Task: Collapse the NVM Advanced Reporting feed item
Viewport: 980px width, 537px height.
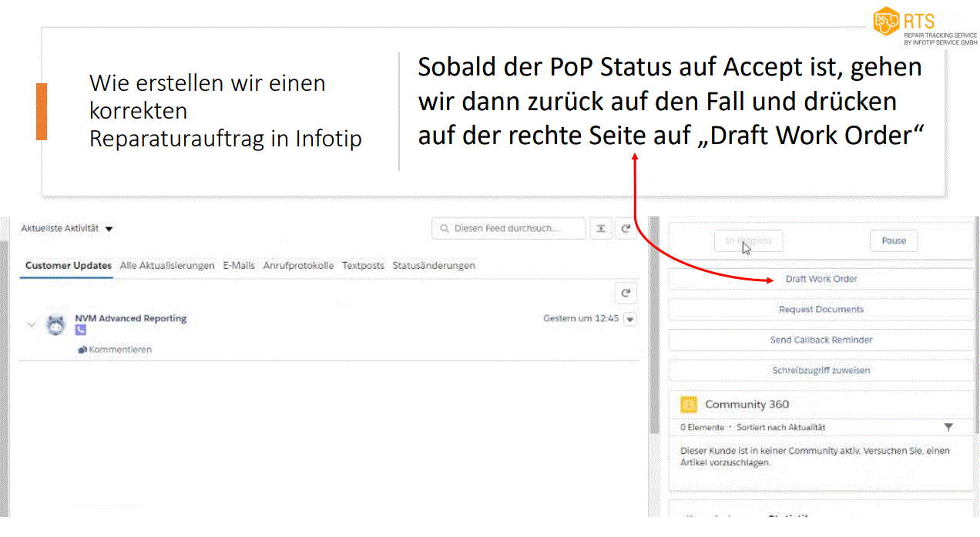Action: pos(32,324)
